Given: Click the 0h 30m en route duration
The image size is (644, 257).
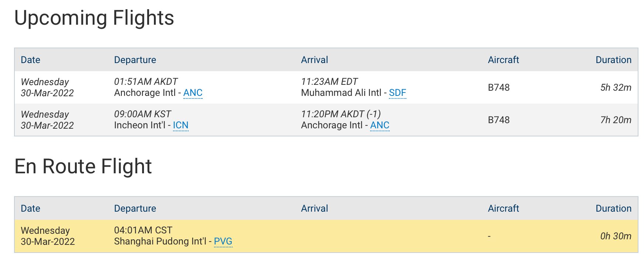Looking at the screenshot, I should [616, 236].
